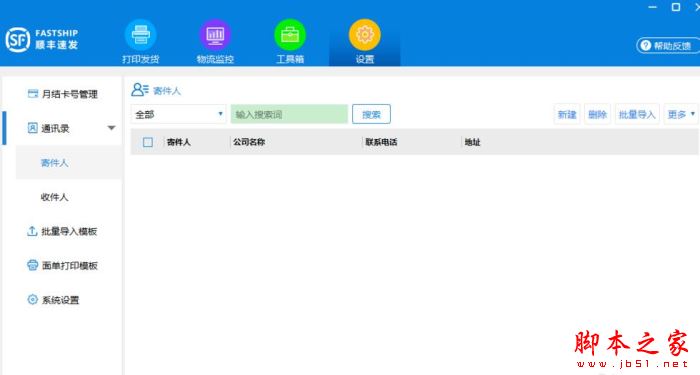Focus the 输入搜索词 search field

[289, 114]
